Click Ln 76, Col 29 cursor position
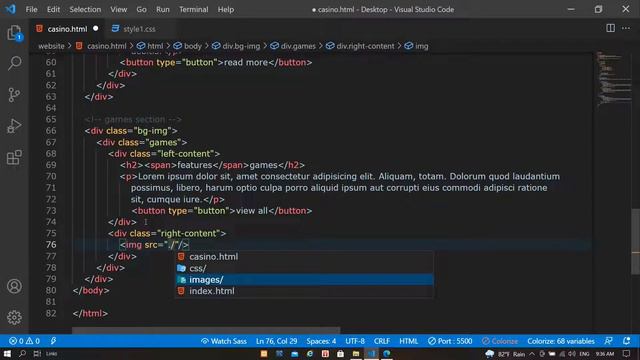The height and width of the screenshot is (360, 640). [x=276, y=341]
